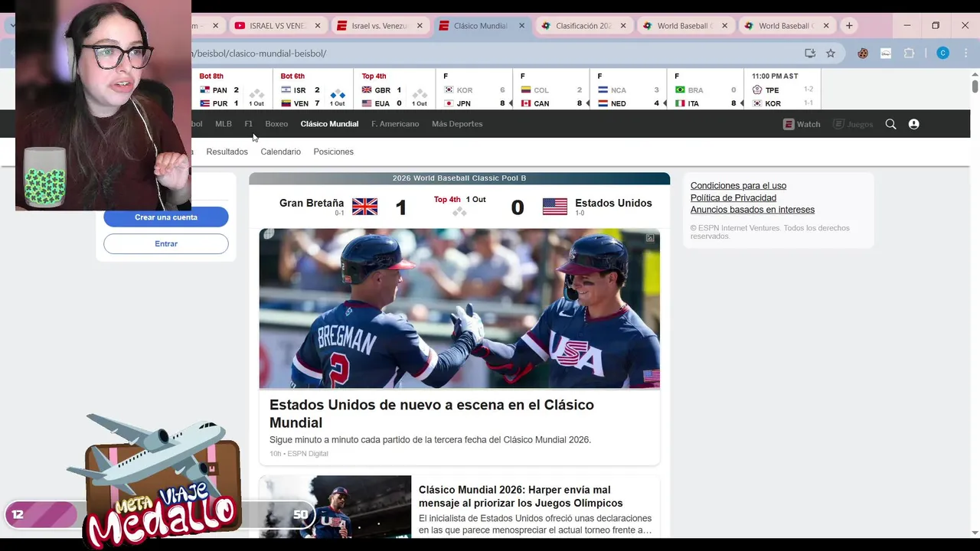
Task: Open the KOR vs JPN final score
Action: pyautogui.click(x=475, y=90)
